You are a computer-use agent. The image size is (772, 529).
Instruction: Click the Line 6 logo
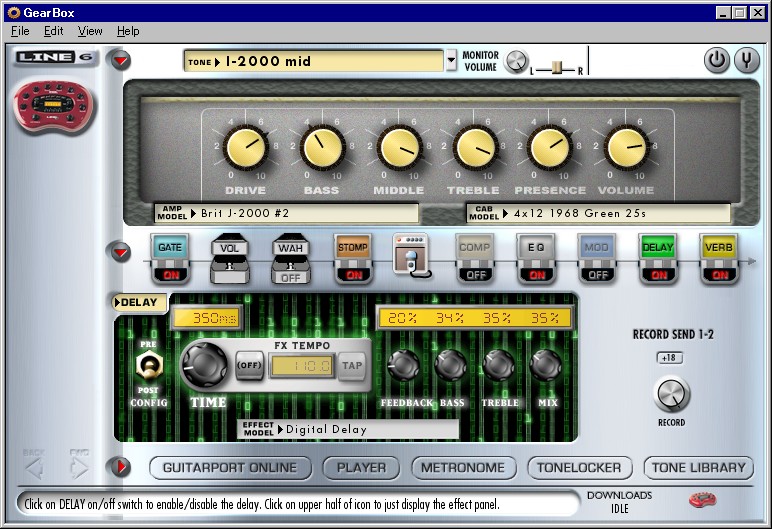tap(55, 57)
